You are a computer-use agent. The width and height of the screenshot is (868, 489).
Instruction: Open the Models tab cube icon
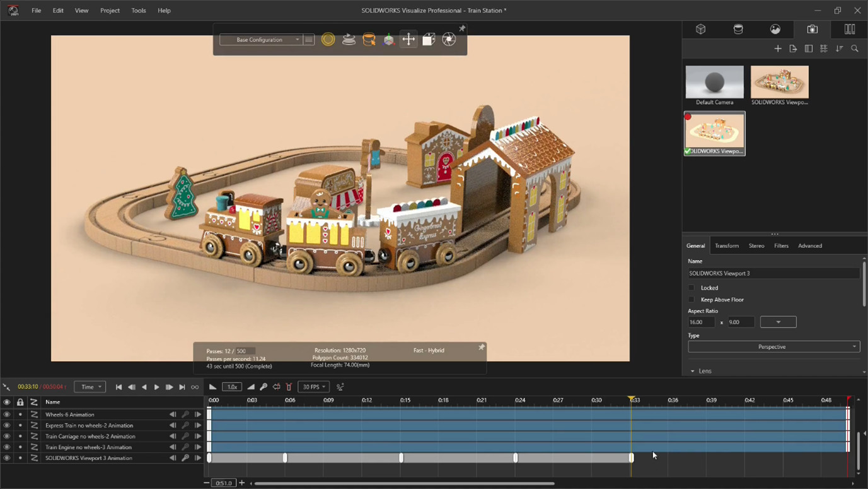[x=700, y=30]
